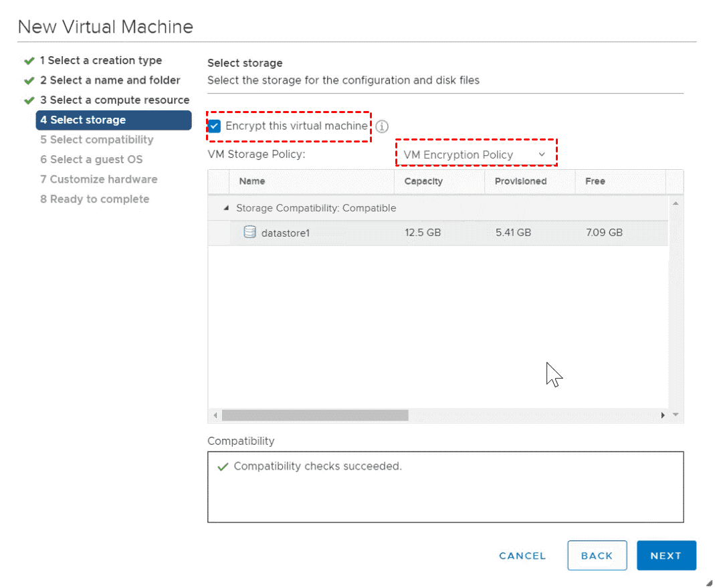Select the datastore1 row

click(x=441, y=233)
